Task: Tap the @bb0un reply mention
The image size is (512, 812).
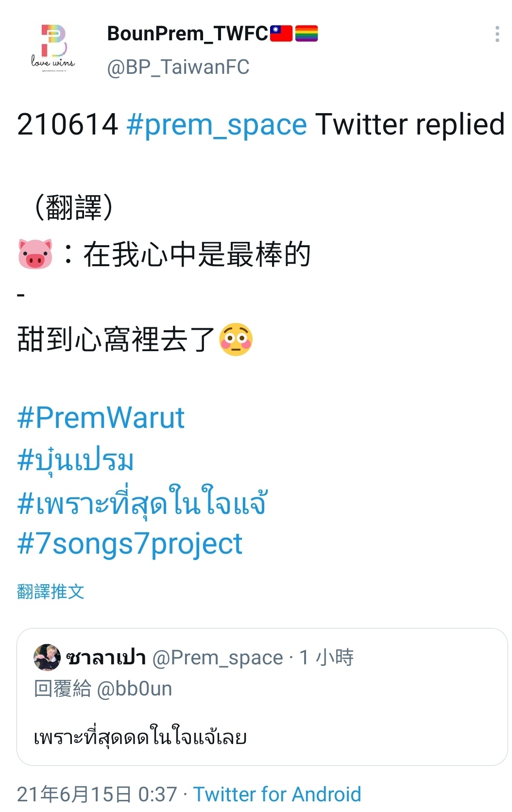Action: (135, 689)
